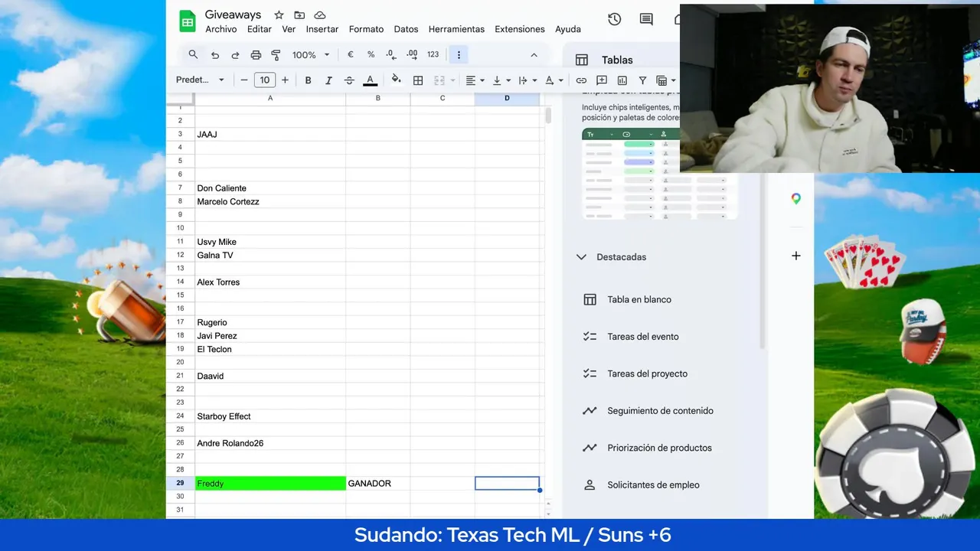
Task: Decrease decimal places
Action: [x=391, y=55]
